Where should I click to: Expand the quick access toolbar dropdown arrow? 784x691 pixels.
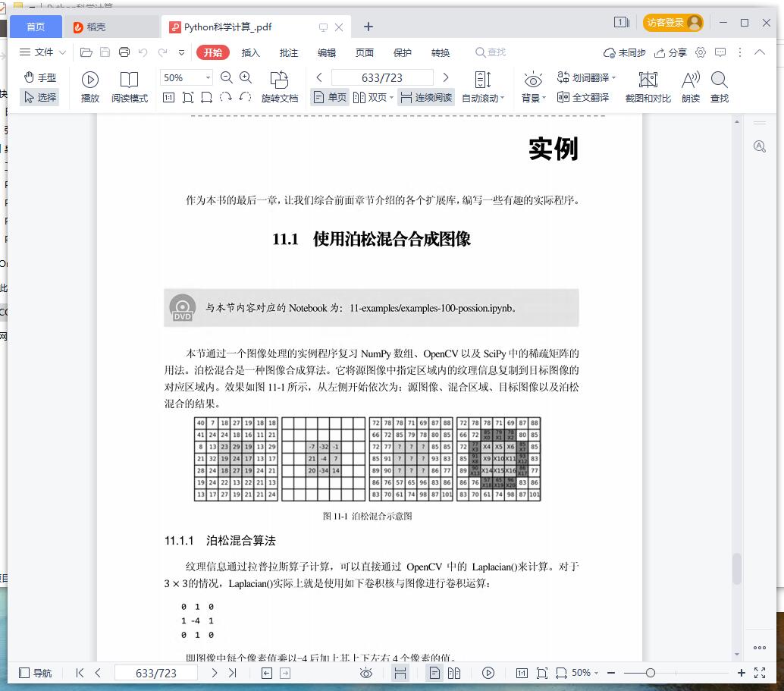181,52
